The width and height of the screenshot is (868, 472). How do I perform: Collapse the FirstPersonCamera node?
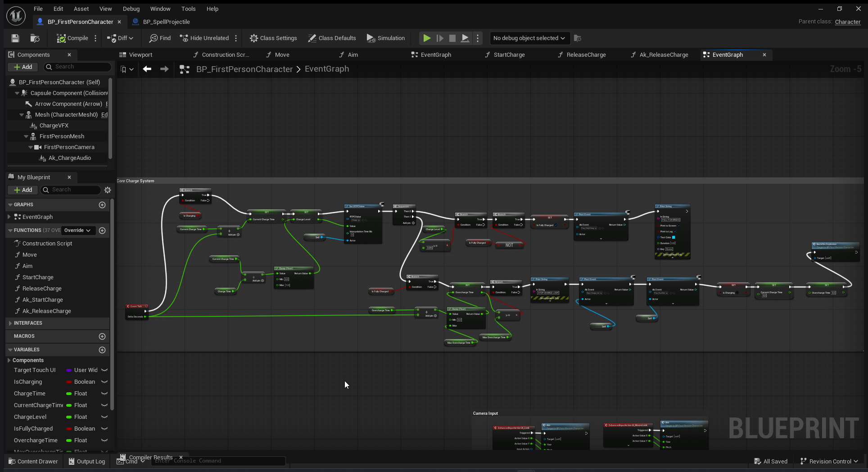tap(31, 147)
